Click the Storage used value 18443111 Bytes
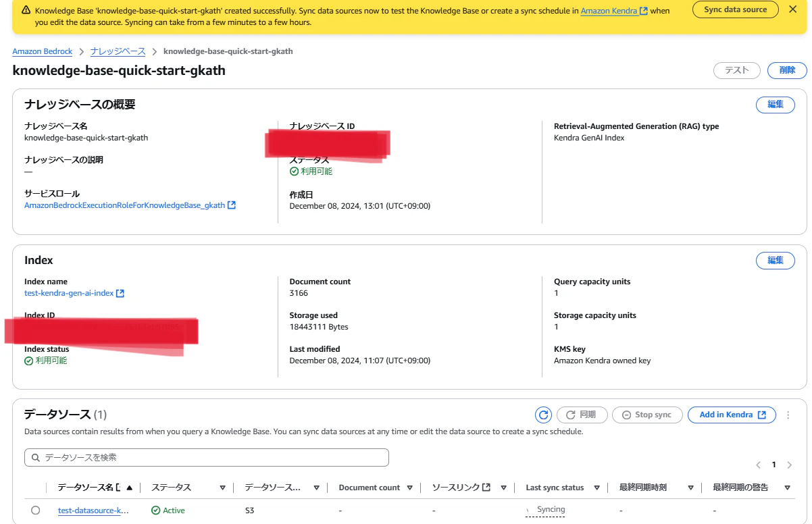812x524 pixels. pos(319,327)
